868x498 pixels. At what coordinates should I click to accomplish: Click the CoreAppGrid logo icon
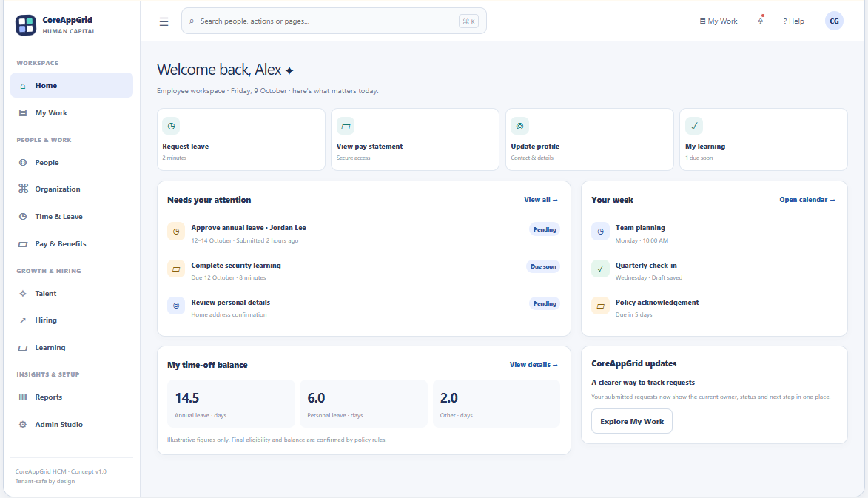click(26, 25)
